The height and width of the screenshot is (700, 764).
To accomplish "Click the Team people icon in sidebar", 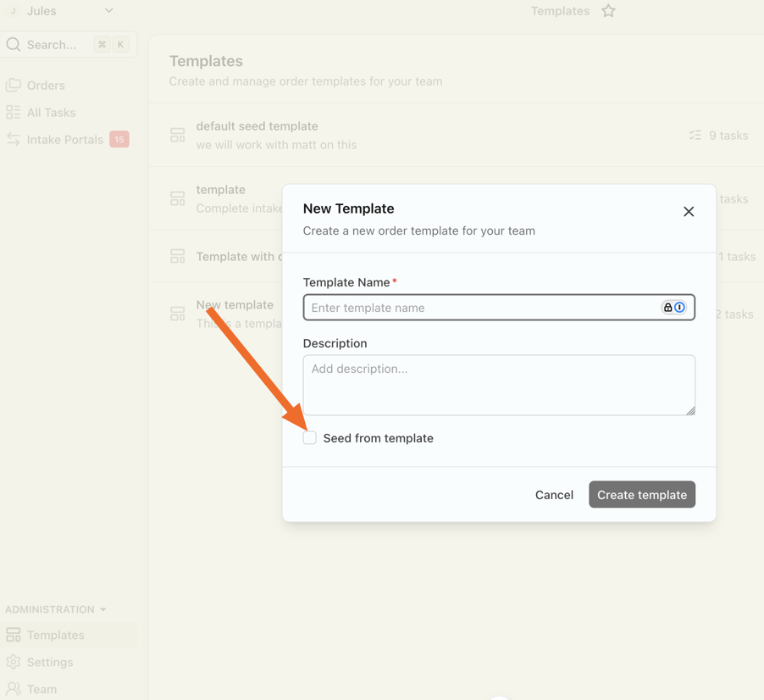I will point(14,689).
